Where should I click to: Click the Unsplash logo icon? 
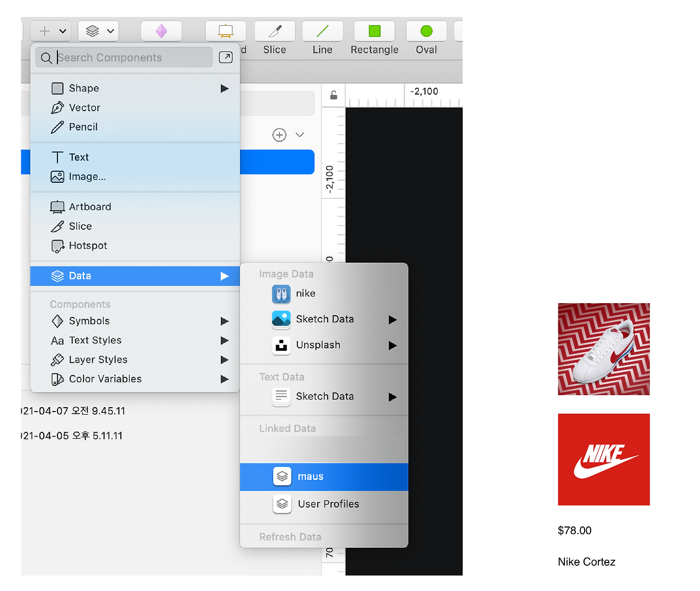click(x=281, y=345)
